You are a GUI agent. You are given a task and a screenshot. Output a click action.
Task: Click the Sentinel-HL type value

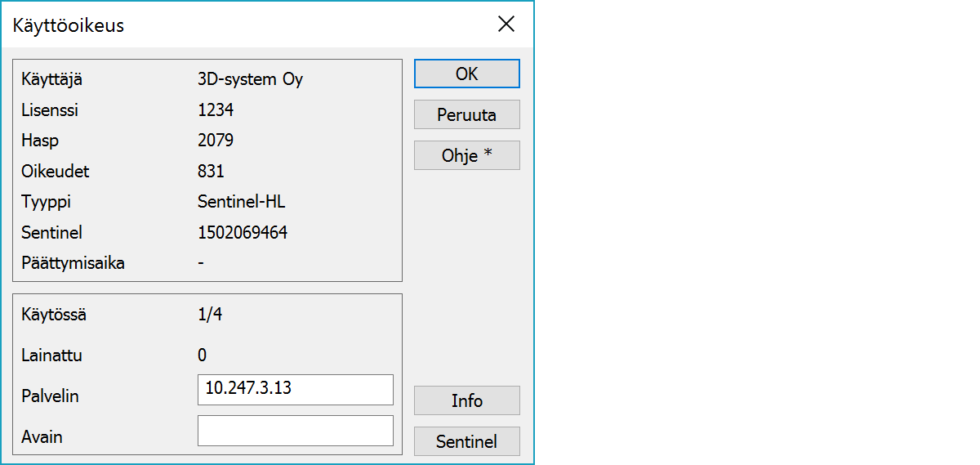(x=242, y=202)
